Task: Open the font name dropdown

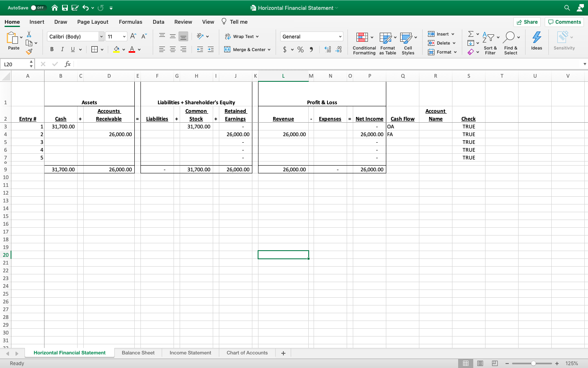Action: click(101, 36)
